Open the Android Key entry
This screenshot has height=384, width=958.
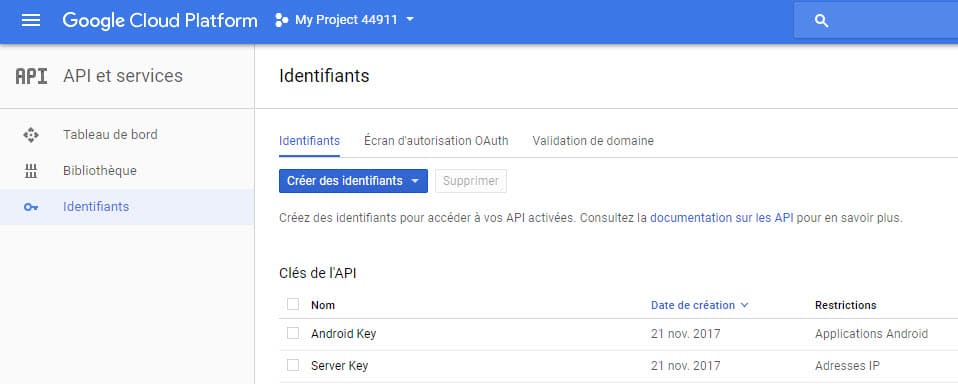343,334
